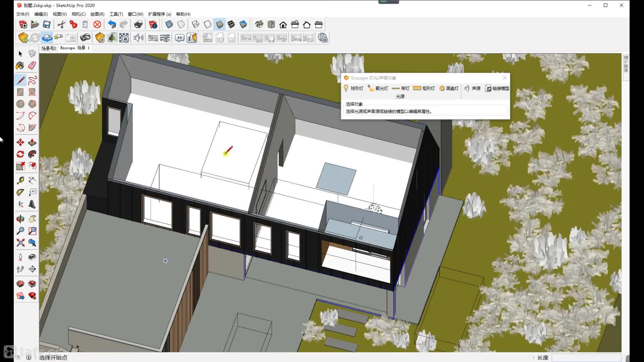Select the Rectangle tool

coord(20,92)
